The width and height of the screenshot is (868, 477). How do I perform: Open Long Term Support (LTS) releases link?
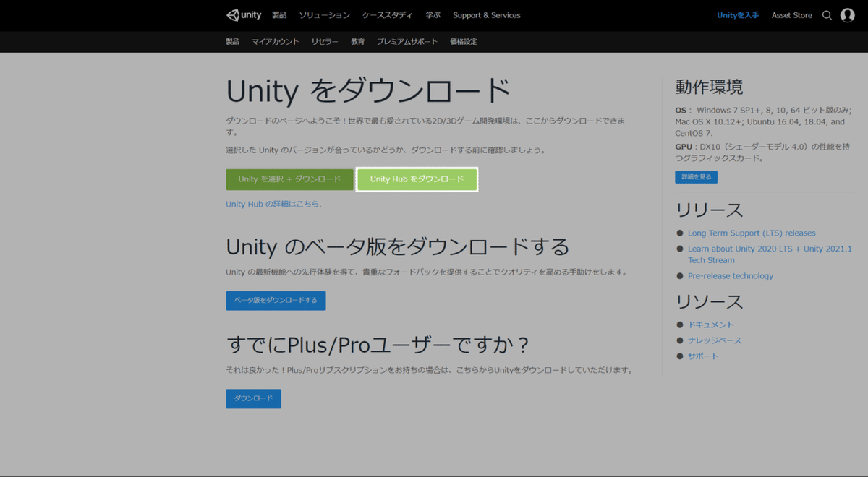pyautogui.click(x=752, y=233)
